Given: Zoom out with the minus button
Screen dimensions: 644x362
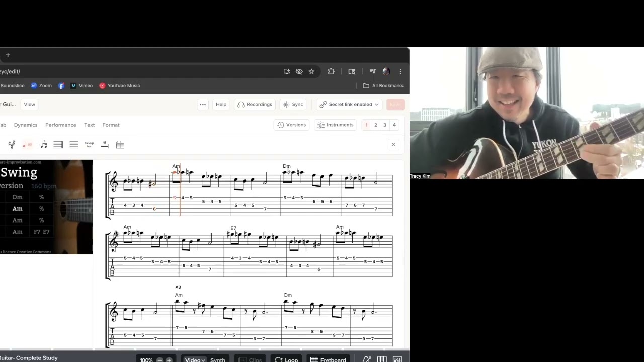Looking at the screenshot, I should [159, 360].
